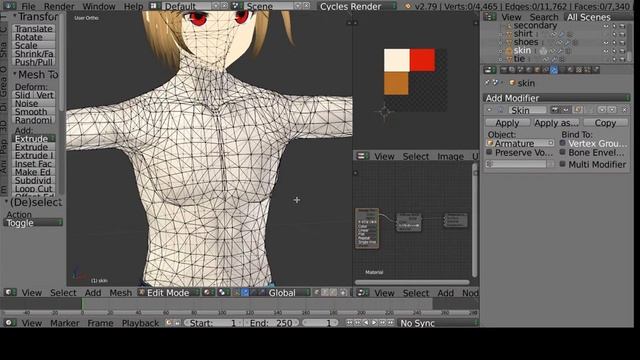Open the File menu

(x=28, y=7)
